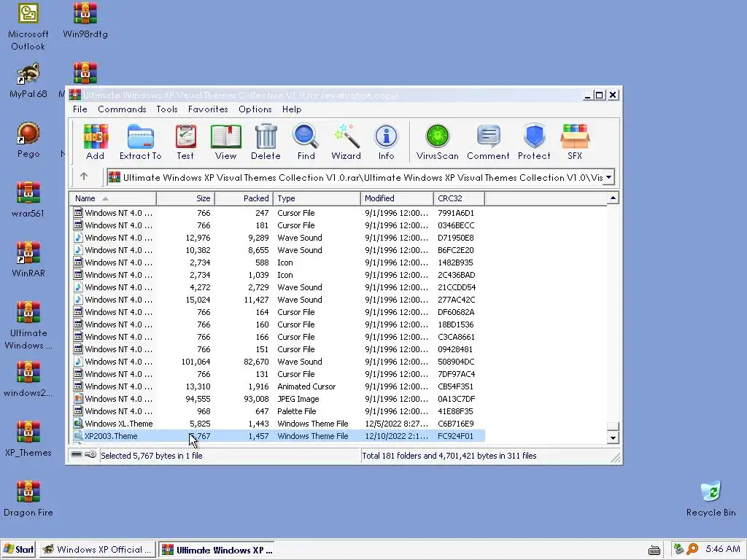Open the Commands menu
747x560 pixels.
(x=122, y=109)
